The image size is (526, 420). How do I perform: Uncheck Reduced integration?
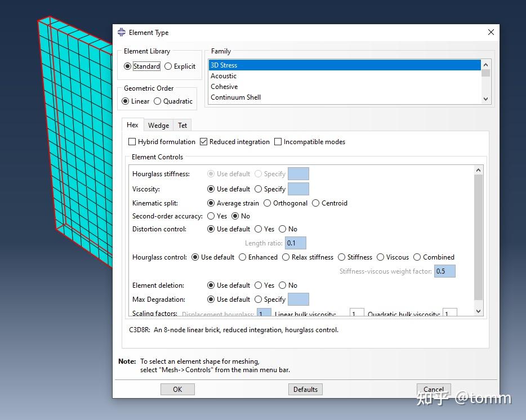203,142
